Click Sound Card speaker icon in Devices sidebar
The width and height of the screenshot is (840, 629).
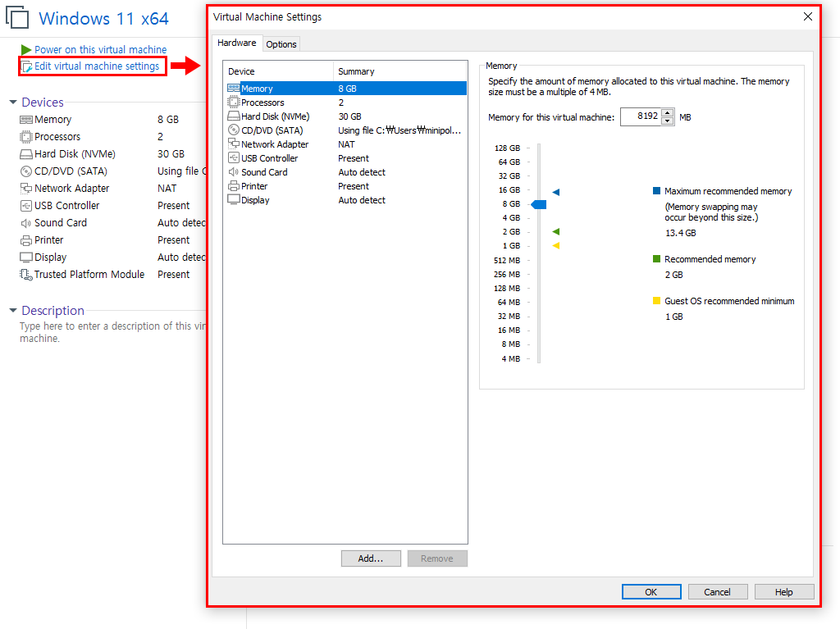coord(25,223)
